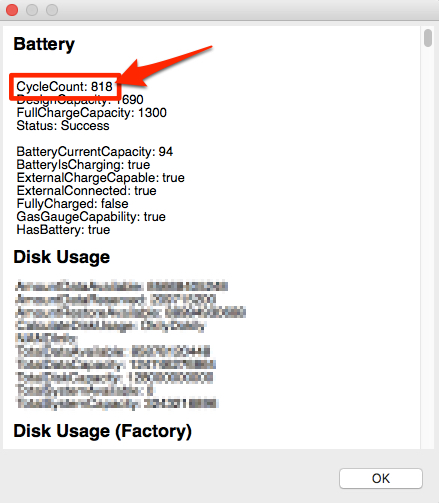439x503 pixels.
Task: Click the OK button
Action: pyautogui.click(x=381, y=478)
